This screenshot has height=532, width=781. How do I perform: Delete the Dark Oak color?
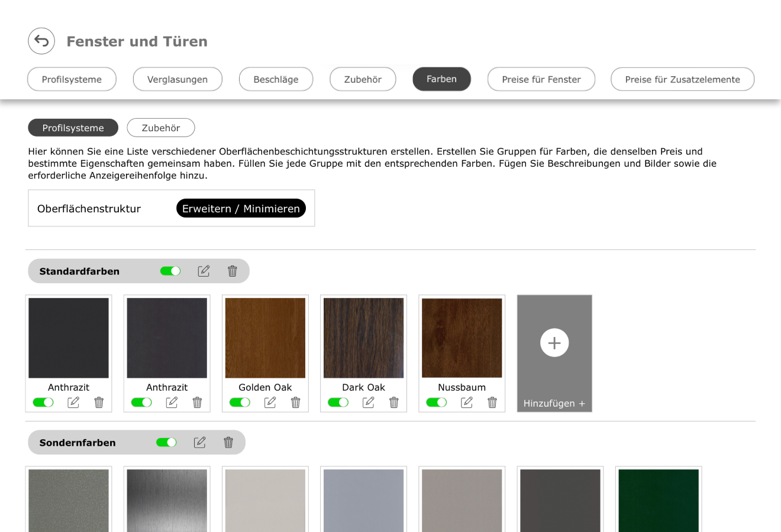coord(394,403)
